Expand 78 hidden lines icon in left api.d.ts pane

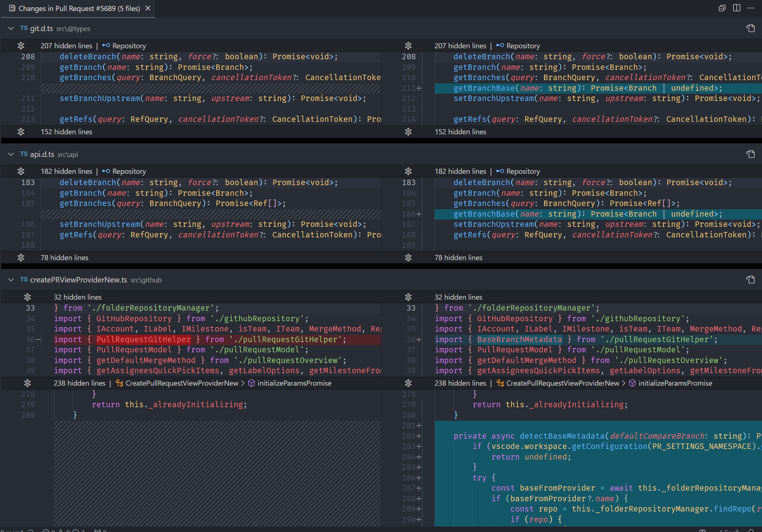[21, 258]
